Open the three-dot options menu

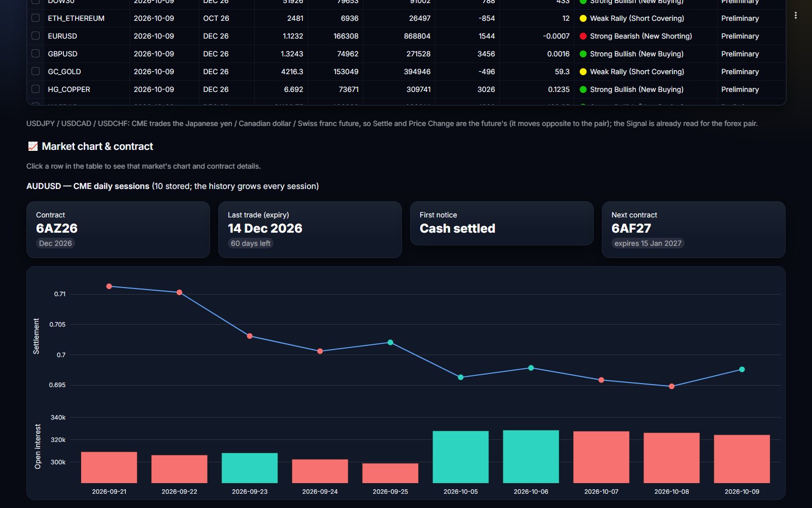[795, 16]
